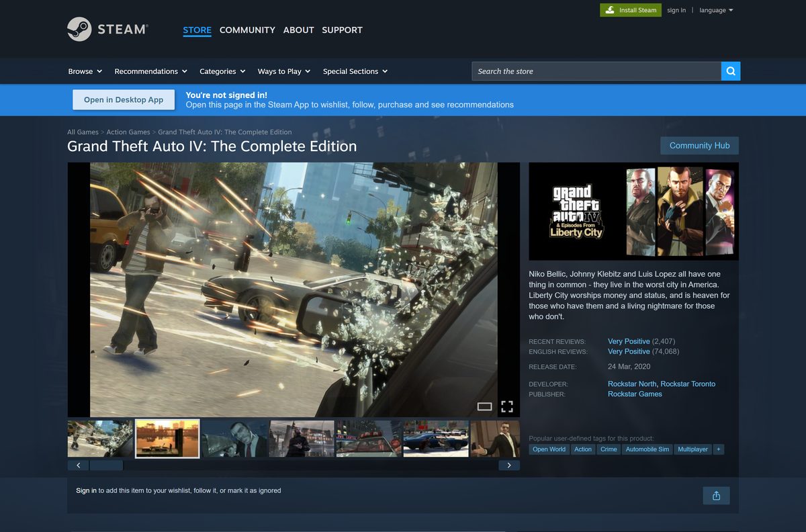Open the share icon button
This screenshot has width=806, height=532.
(716, 496)
